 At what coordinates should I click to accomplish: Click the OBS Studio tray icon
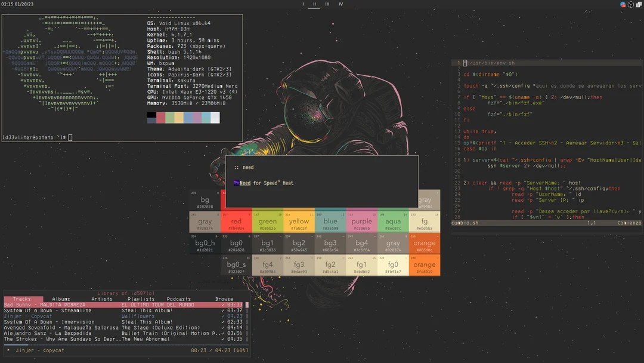[x=630, y=4]
